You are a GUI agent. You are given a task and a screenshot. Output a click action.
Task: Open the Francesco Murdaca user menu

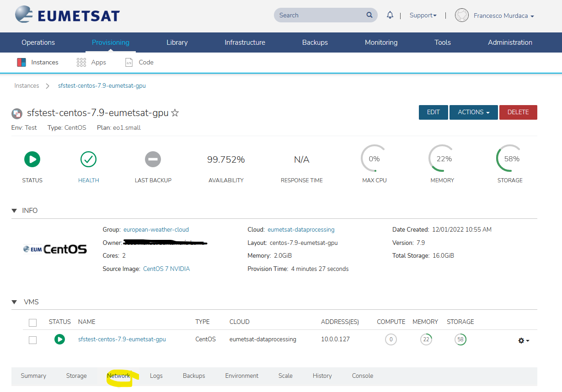(x=504, y=16)
